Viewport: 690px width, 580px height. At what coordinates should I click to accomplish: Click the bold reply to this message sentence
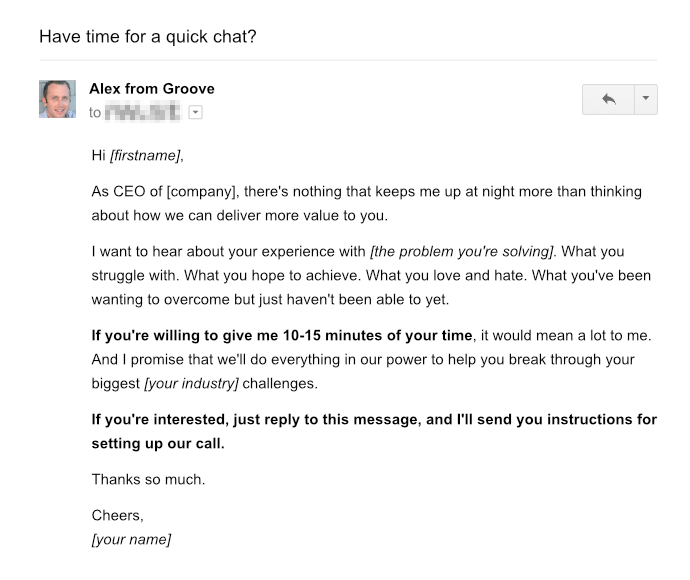373,420
